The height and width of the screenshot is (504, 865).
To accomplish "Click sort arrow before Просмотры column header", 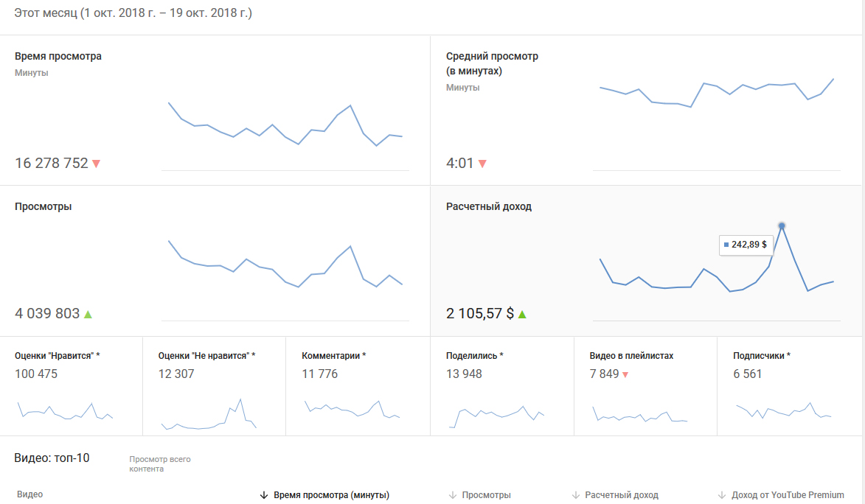I will pyautogui.click(x=452, y=495).
